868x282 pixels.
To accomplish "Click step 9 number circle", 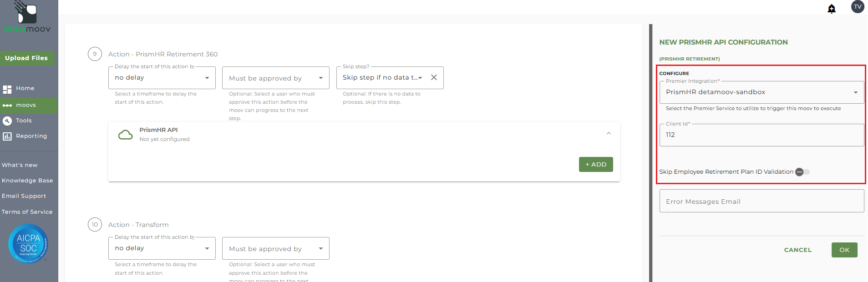I will tap(95, 54).
